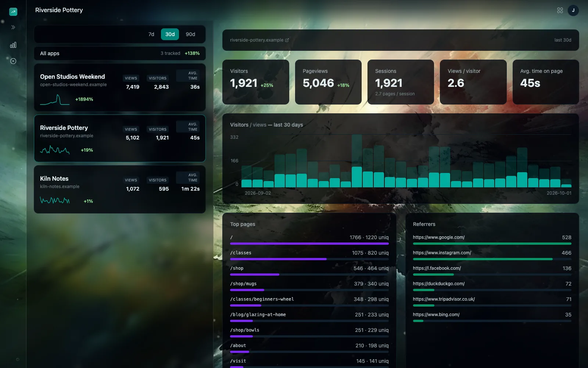Screen dimensions: 588x368
Task: Open the Open Studios Weekend card
Action: (120, 88)
